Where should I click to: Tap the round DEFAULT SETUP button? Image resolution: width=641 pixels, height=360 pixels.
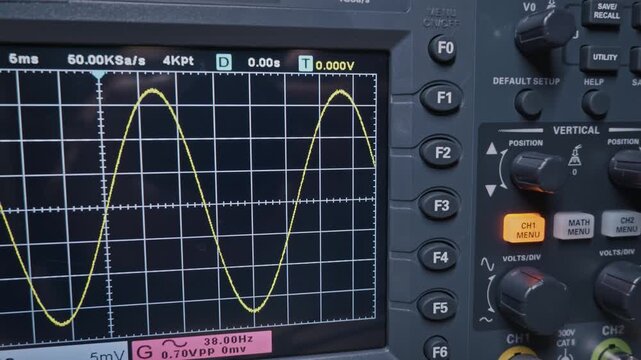tap(530, 103)
